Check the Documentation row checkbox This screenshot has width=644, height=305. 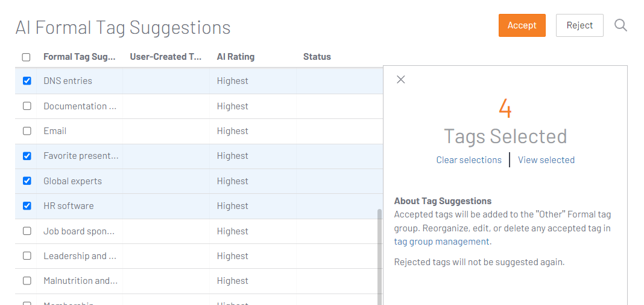point(27,106)
